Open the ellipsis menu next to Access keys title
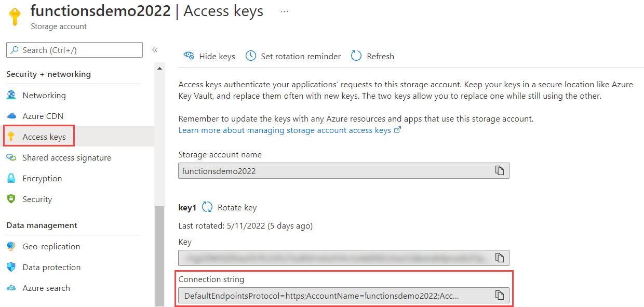Screen dimensions: 644x307 (284, 12)
